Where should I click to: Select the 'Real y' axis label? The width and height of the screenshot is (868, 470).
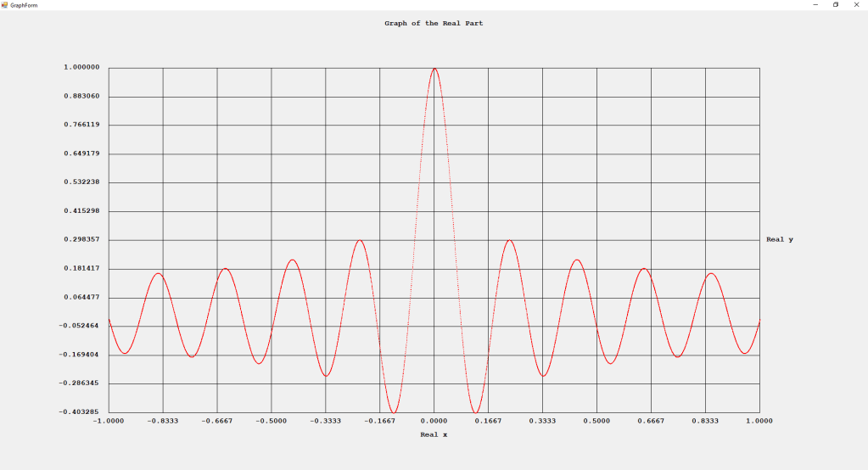pos(779,239)
